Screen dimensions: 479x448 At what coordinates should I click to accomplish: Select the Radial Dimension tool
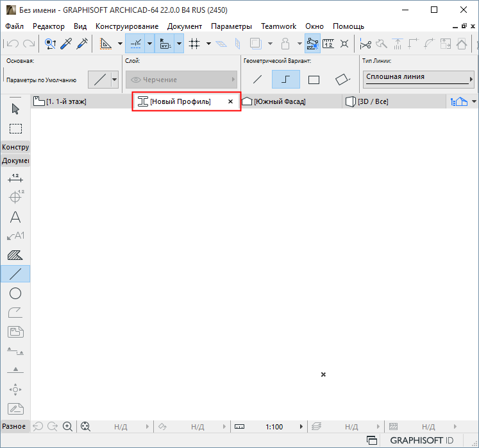(15, 196)
